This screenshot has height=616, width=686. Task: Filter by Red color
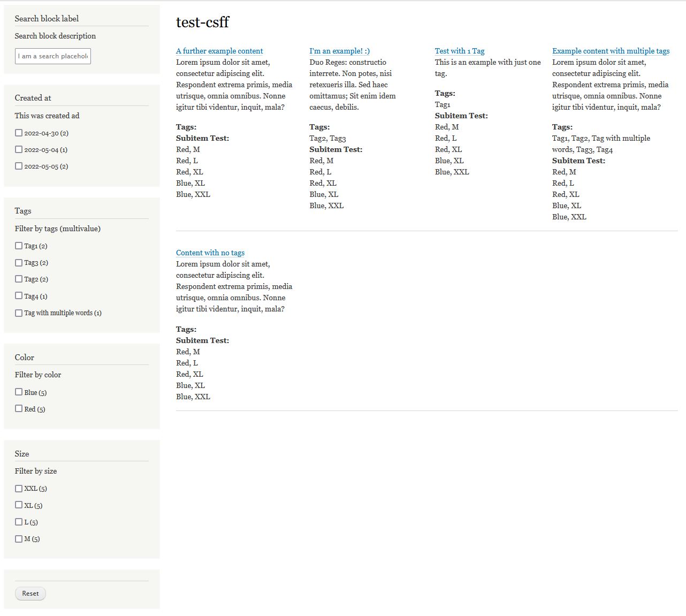pyautogui.click(x=19, y=408)
